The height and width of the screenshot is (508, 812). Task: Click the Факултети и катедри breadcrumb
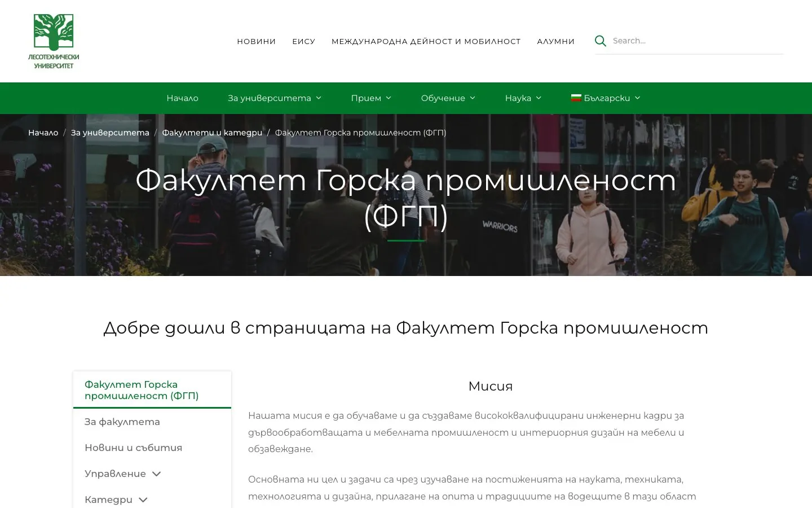[x=212, y=133]
